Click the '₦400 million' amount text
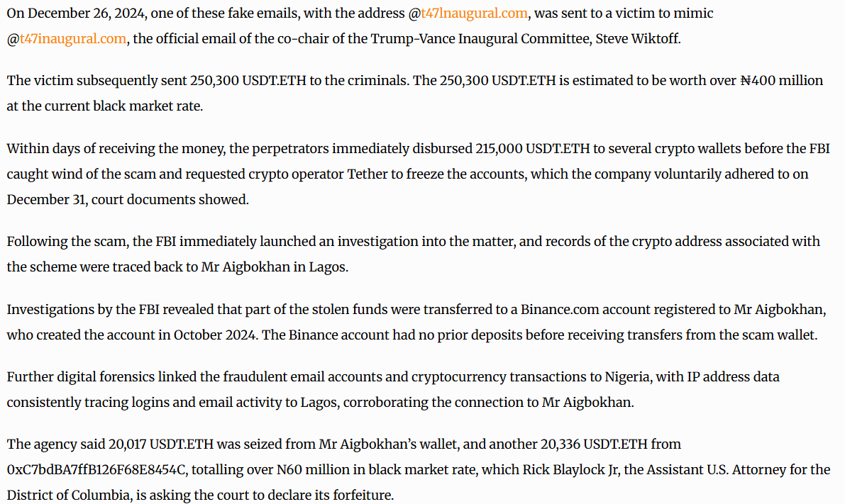Viewport: 845px width, 504px height. click(x=781, y=81)
